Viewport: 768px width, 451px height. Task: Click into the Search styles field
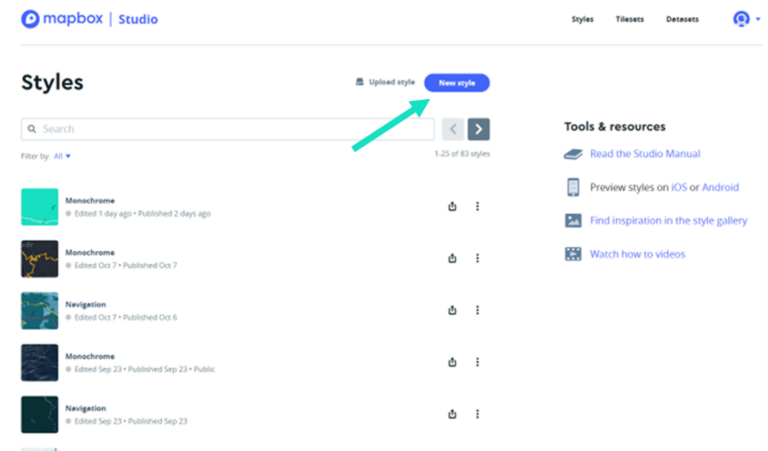click(x=230, y=129)
